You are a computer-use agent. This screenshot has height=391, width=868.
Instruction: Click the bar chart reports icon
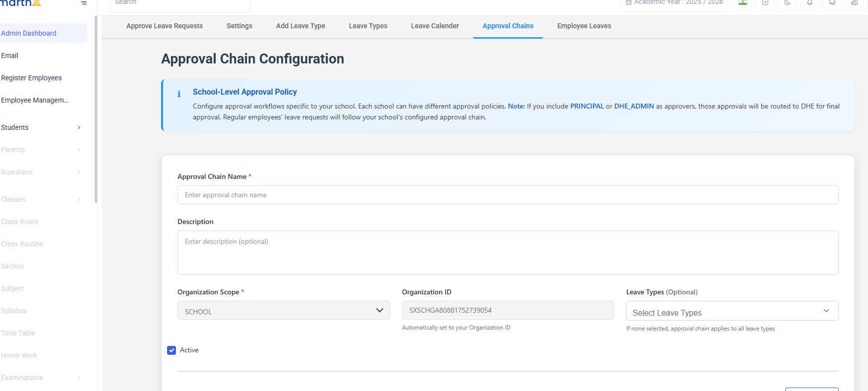[854, 2]
